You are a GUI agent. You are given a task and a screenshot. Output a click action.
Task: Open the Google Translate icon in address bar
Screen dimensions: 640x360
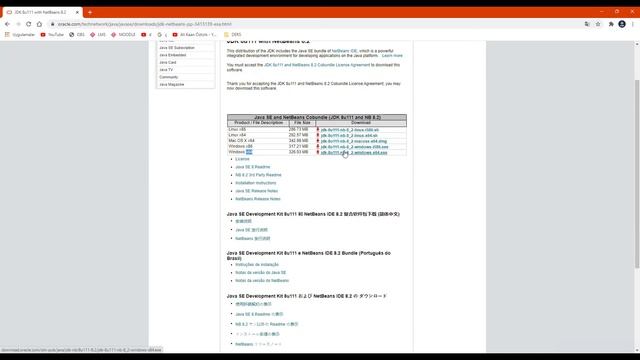587,24
